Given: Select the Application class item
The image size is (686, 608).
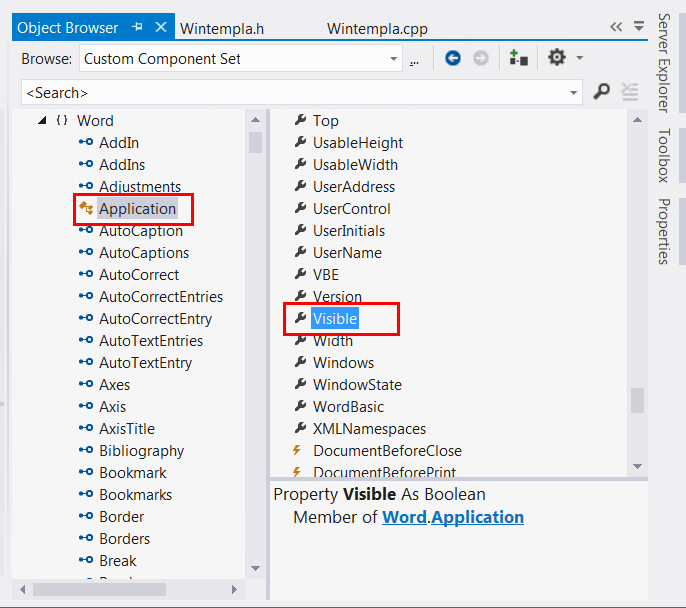Looking at the screenshot, I should (137, 209).
